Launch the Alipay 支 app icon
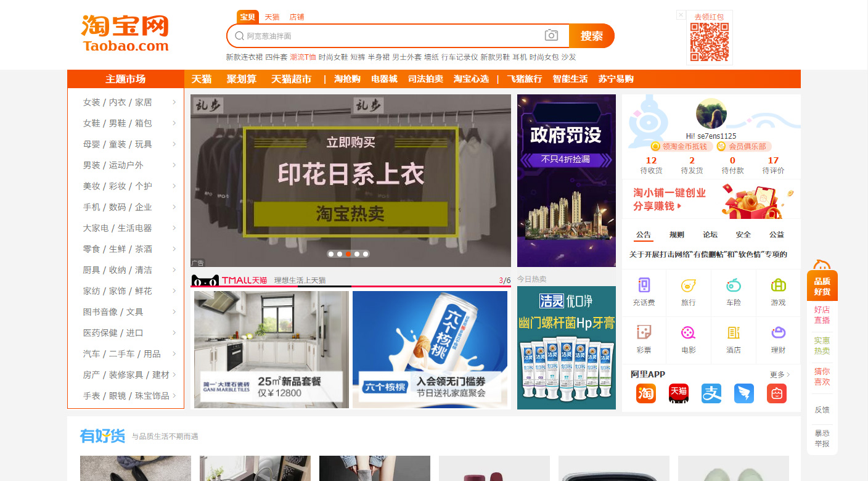868x481 pixels. click(711, 393)
